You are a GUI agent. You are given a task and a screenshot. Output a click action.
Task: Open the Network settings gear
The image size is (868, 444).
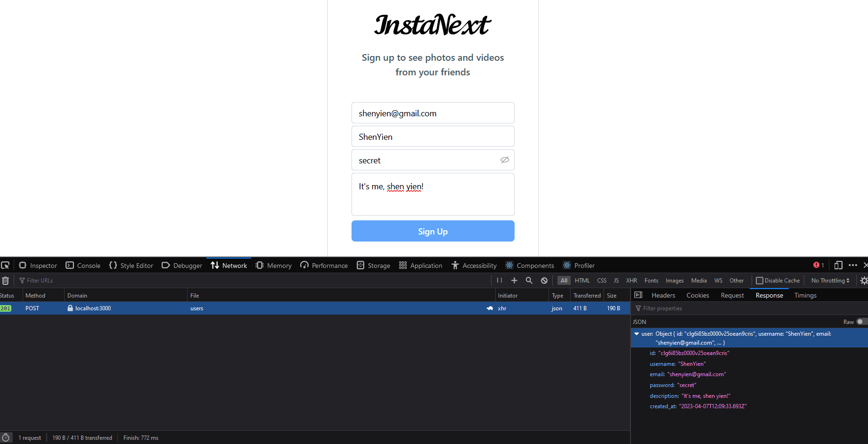pyautogui.click(x=864, y=280)
